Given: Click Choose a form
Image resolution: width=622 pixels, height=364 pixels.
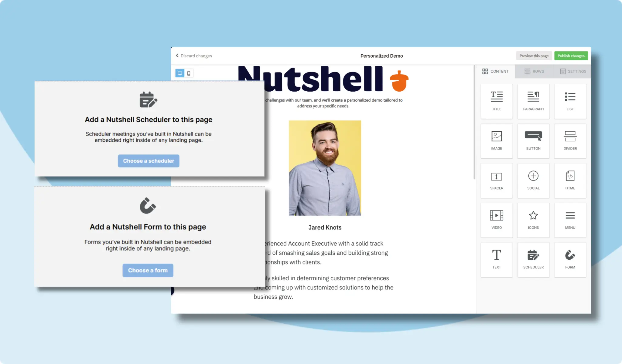Looking at the screenshot, I should (148, 270).
